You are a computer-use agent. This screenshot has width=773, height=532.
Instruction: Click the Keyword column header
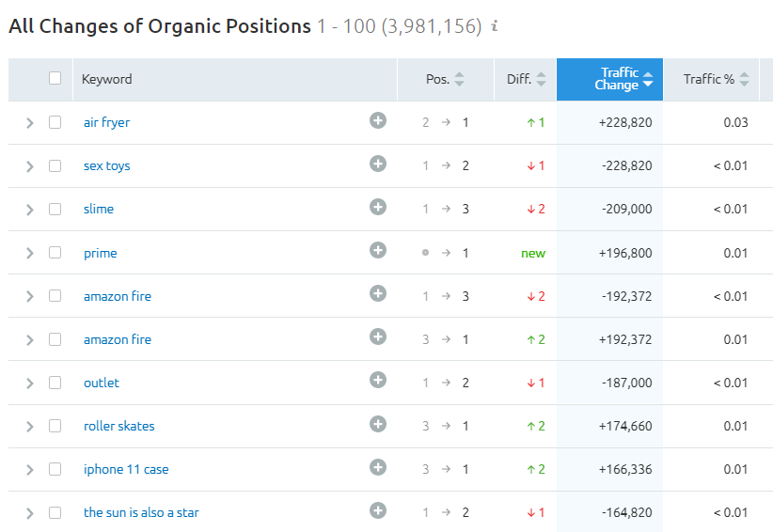[x=106, y=79]
